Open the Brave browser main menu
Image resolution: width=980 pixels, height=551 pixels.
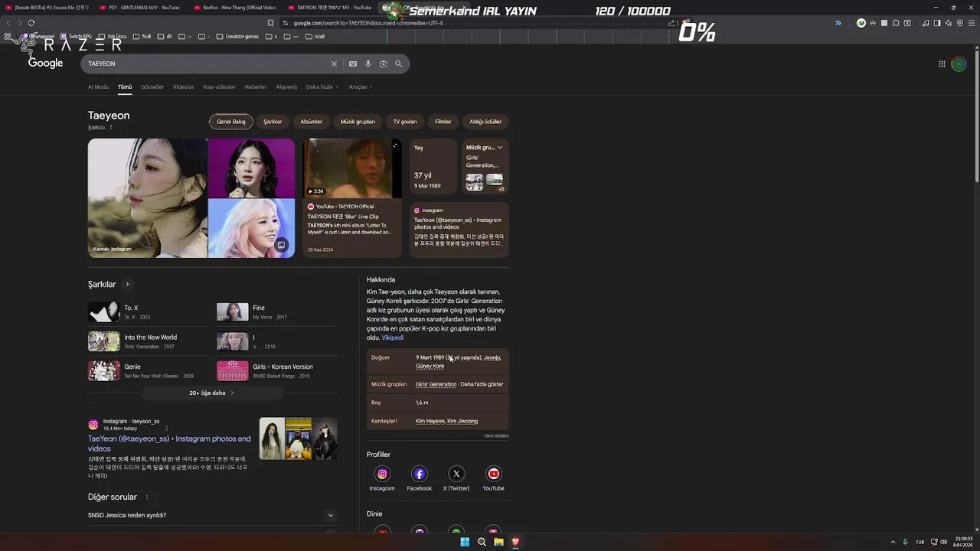point(971,23)
